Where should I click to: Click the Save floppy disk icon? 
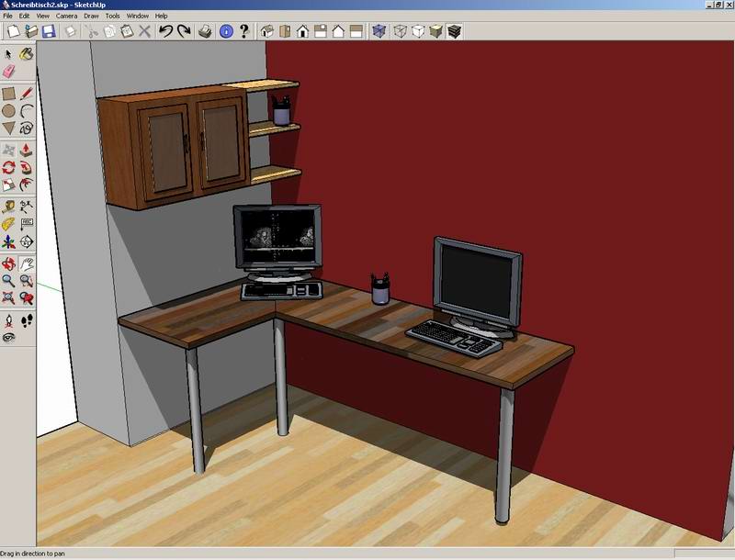coord(48,32)
